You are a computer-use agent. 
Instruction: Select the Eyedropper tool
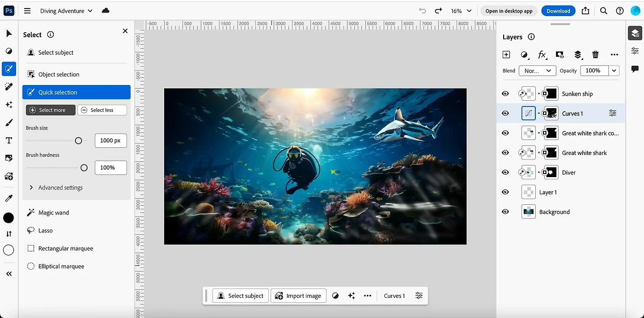tap(9, 198)
